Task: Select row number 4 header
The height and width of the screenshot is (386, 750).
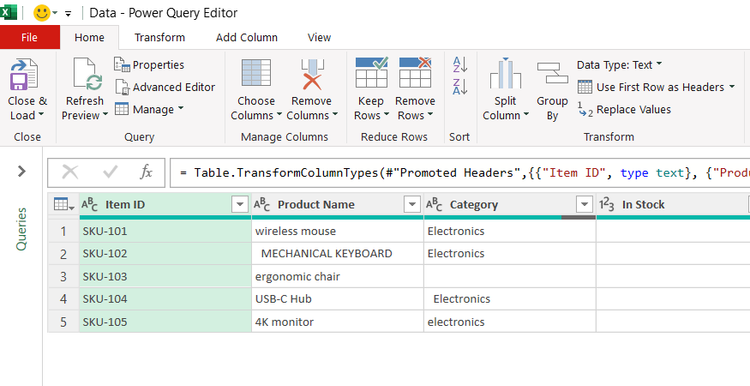Action: point(63,299)
